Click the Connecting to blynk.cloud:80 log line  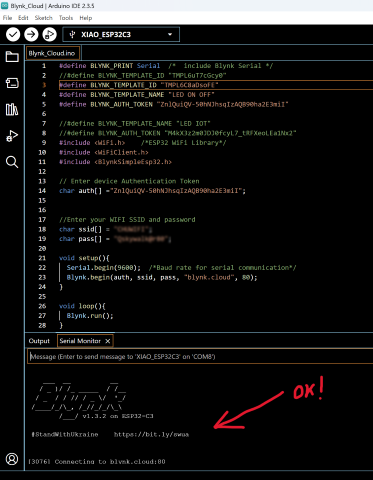click(x=110, y=462)
